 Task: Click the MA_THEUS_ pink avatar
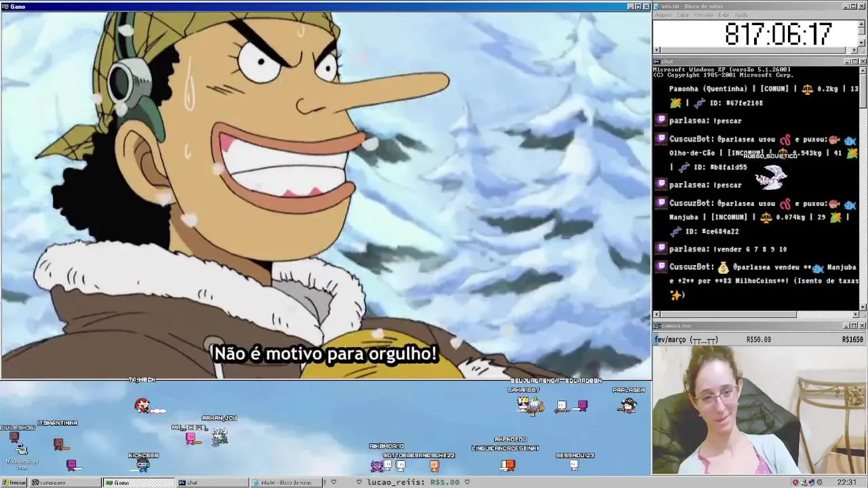[191, 439]
